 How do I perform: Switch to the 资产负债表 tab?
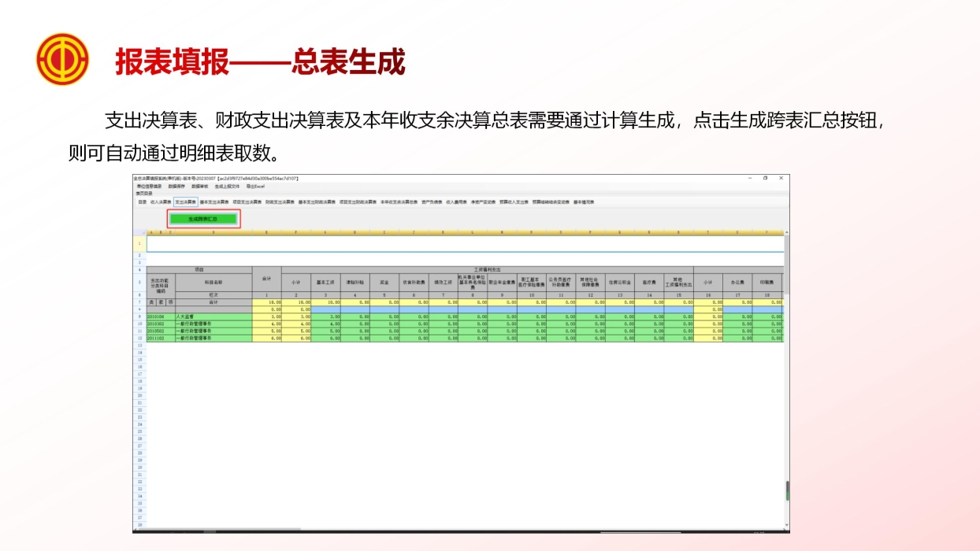[x=432, y=202]
